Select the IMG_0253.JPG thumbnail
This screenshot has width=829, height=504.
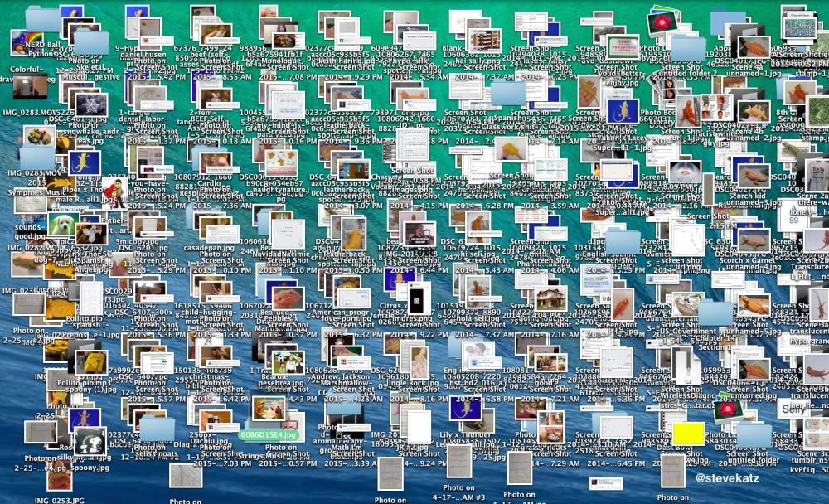click(60, 477)
